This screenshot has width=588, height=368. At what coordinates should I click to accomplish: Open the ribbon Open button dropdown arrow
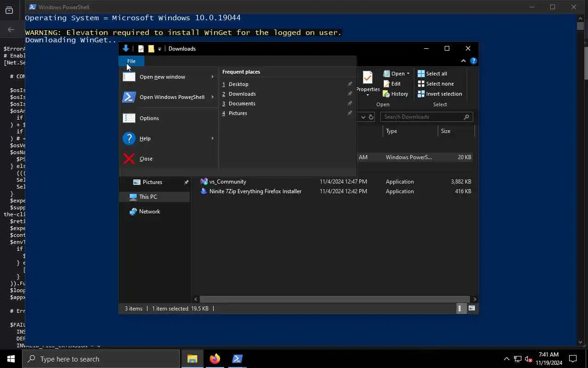pyautogui.click(x=408, y=74)
